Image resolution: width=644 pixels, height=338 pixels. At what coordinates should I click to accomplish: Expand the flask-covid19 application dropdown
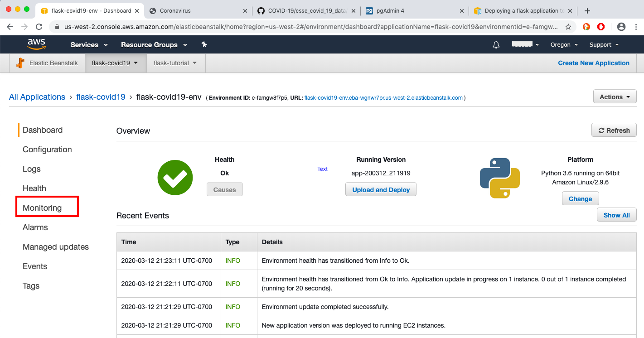point(115,63)
